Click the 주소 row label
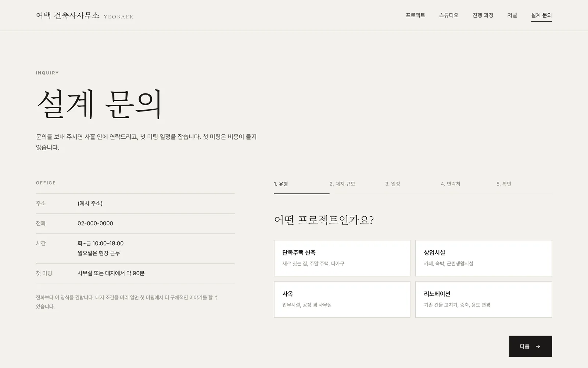The image size is (588, 368). coord(41,203)
